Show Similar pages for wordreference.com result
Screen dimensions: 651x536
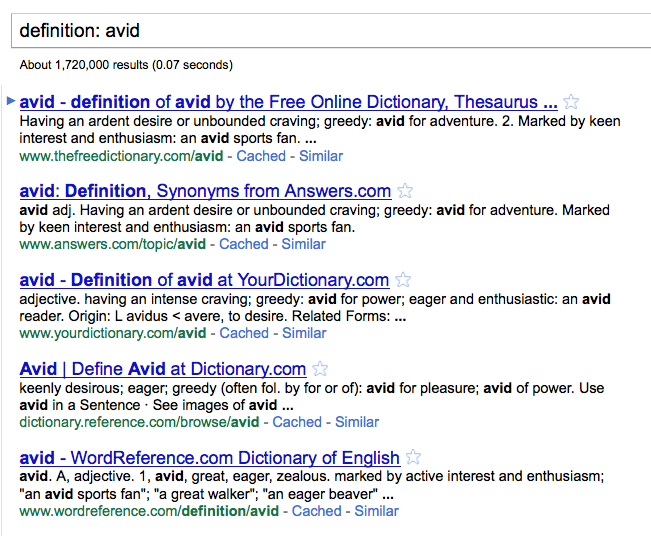376,511
